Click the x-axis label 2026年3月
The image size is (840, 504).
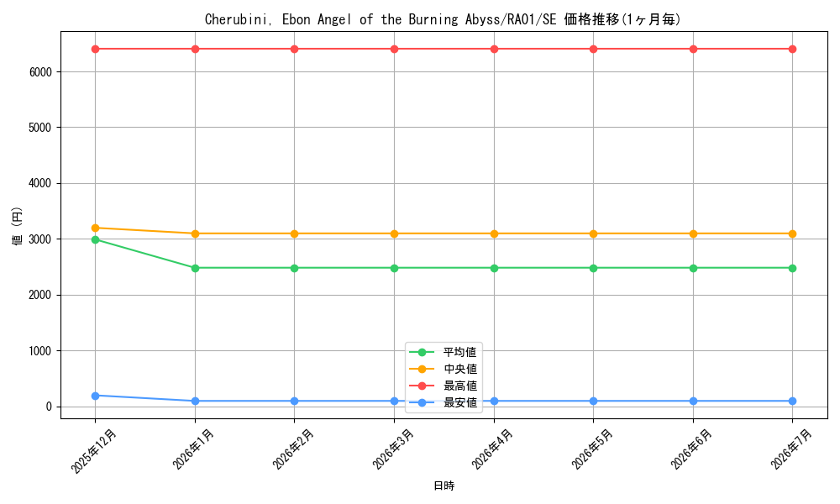(394, 449)
